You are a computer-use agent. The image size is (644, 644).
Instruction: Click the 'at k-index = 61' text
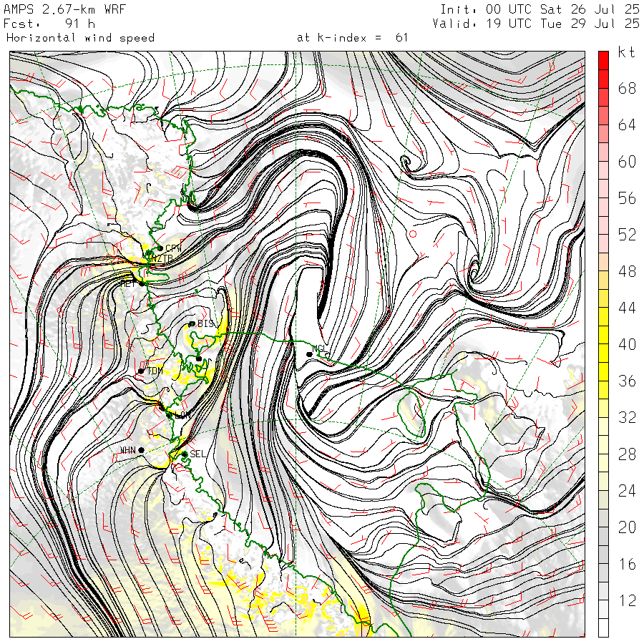pos(352,38)
